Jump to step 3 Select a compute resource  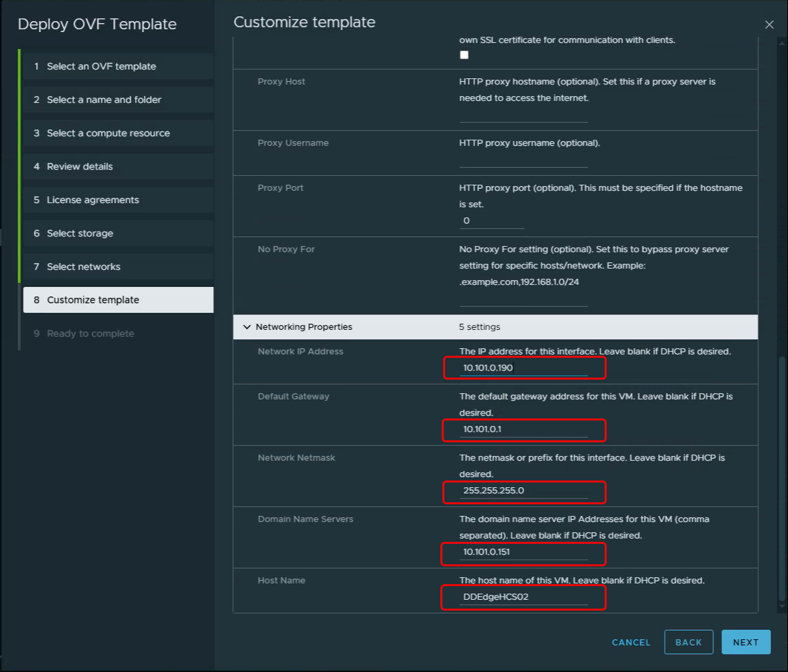click(108, 133)
